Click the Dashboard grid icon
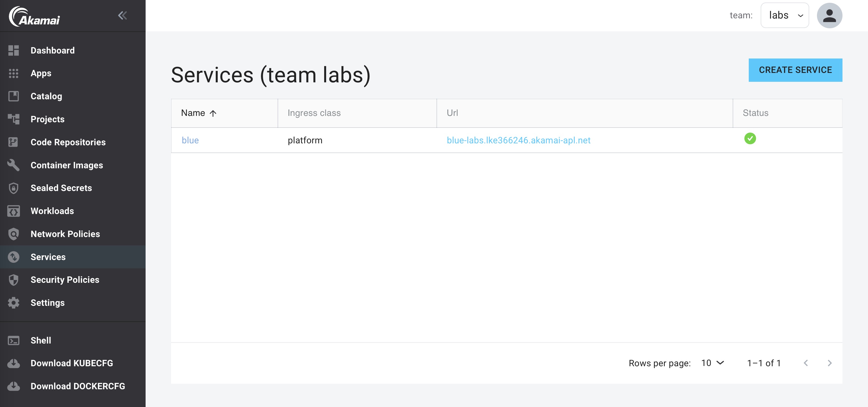 point(14,50)
